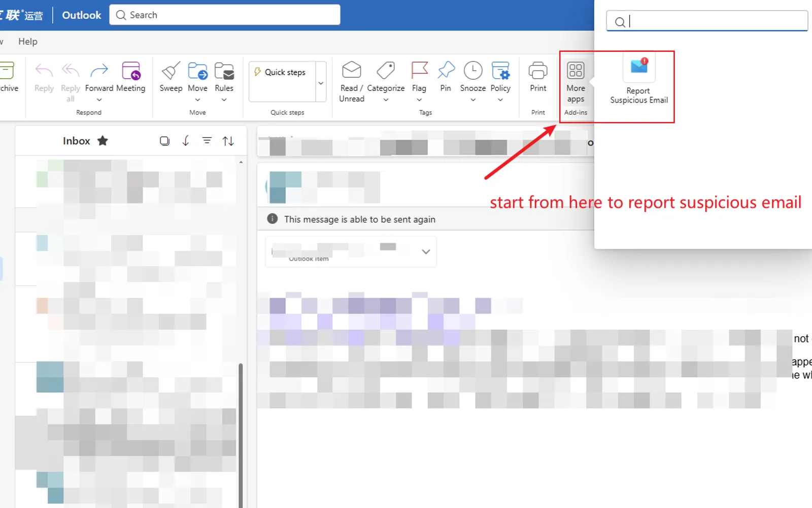812x508 pixels.
Task: Click the Sweep tool icon
Action: [171, 71]
